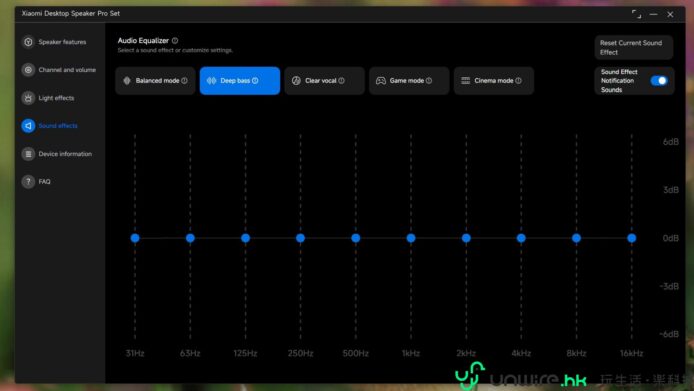Click the info icon on Game mode
The width and height of the screenshot is (694, 391).
[429, 81]
